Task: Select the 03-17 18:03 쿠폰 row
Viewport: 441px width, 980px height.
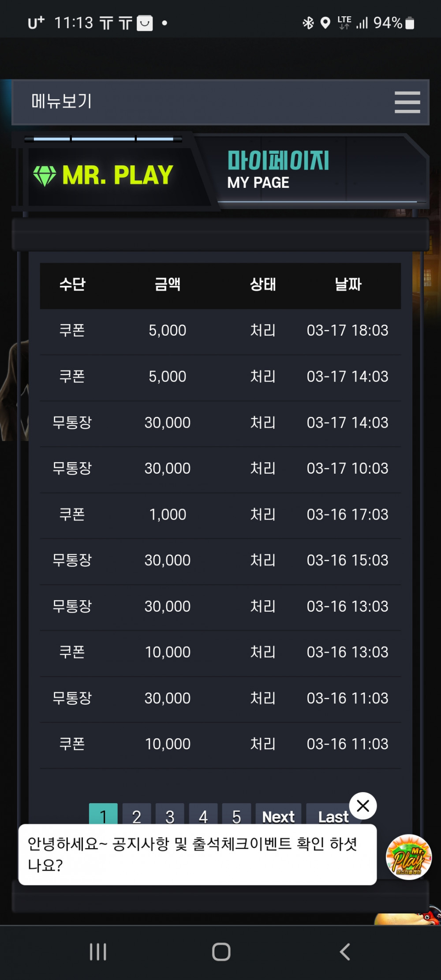Action: pos(220,331)
